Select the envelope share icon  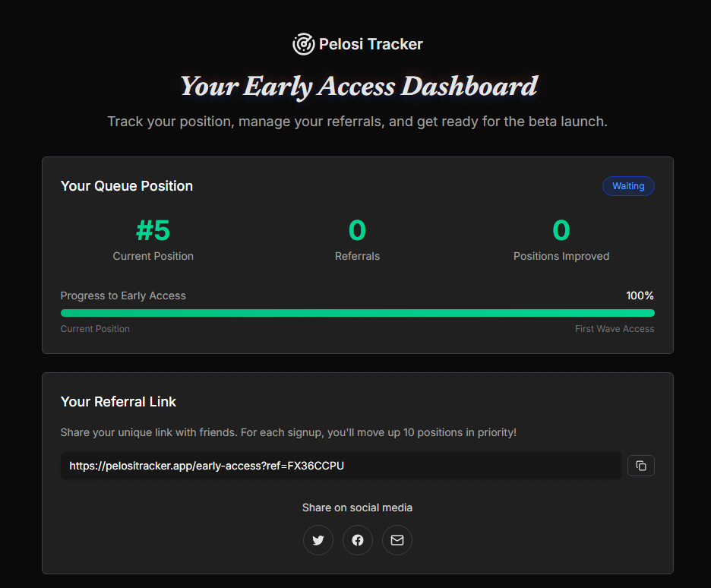397,540
